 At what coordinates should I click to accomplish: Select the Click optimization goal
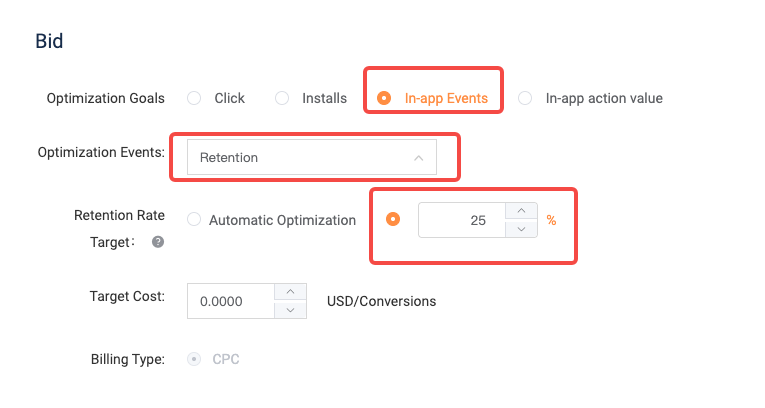click(x=194, y=98)
